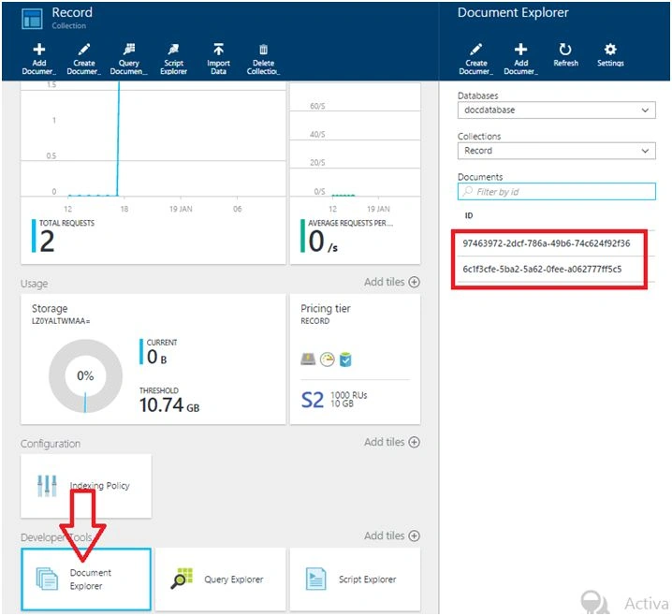Click the Document Explorer blade title
This screenshot has width=672, height=616.
tap(513, 12)
